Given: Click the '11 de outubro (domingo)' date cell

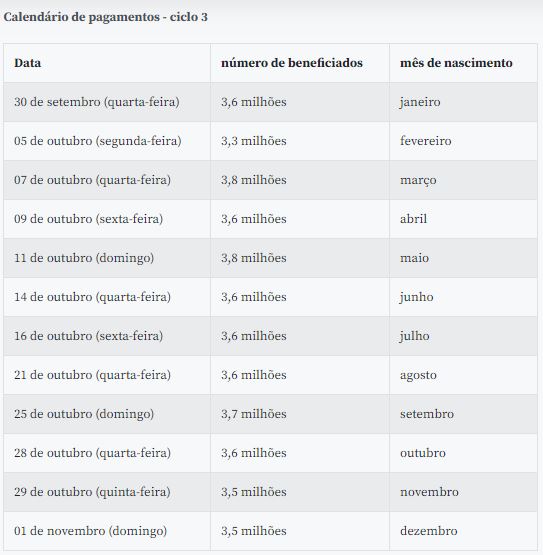Looking at the screenshot, I should click(x=107, y=258).
